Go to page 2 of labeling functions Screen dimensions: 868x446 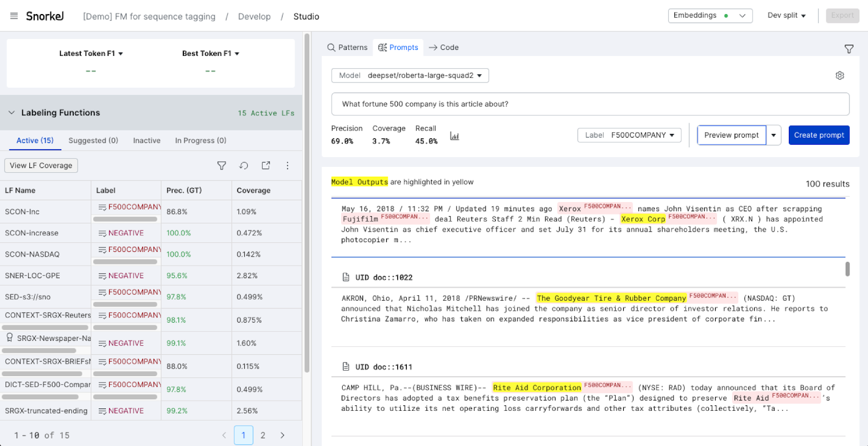(263, 435)
